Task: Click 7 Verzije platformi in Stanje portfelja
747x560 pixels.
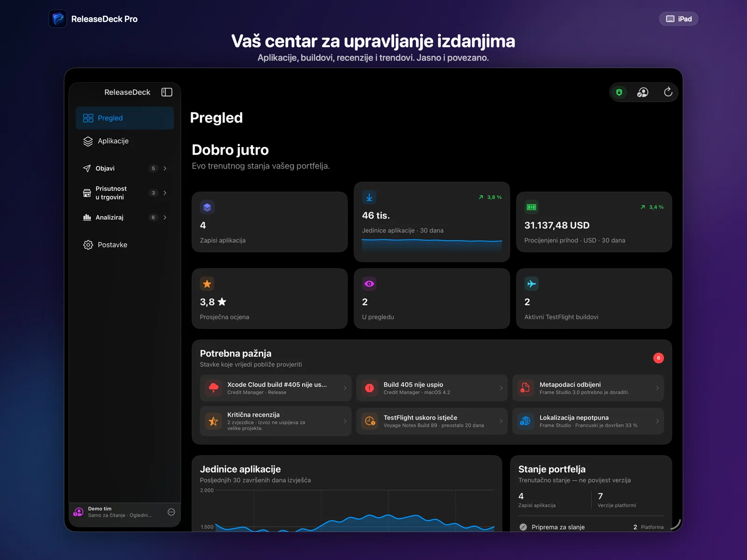Action: click(x=616, y=500)
